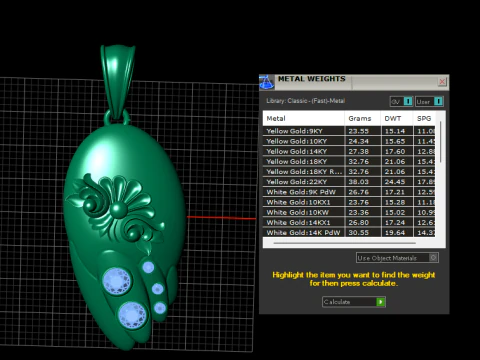Click the Calculate button

pos(354,302)
